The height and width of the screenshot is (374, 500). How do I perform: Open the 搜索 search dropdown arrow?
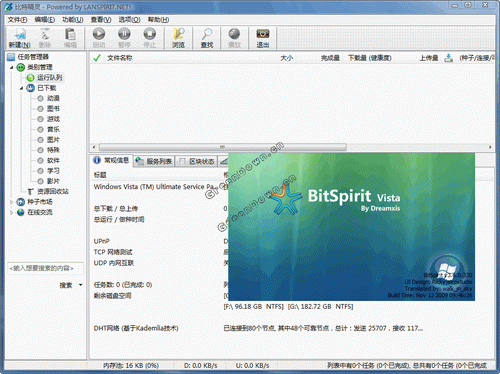tap(80, 285)
